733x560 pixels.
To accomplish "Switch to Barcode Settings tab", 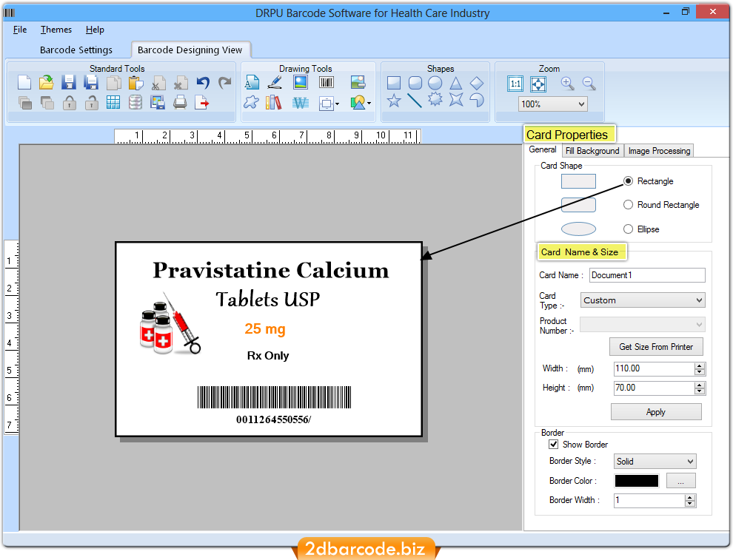I will click(x=76, y=50).
